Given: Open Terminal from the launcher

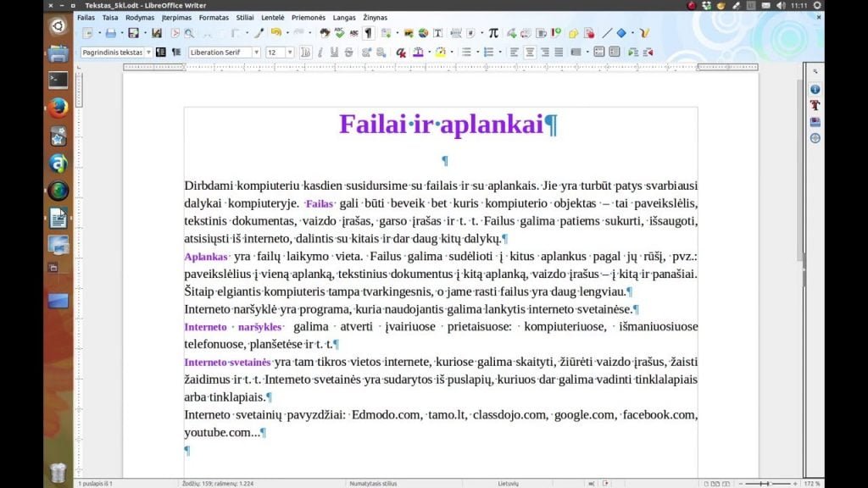Looking at the screenshot, I should (58, 80).
